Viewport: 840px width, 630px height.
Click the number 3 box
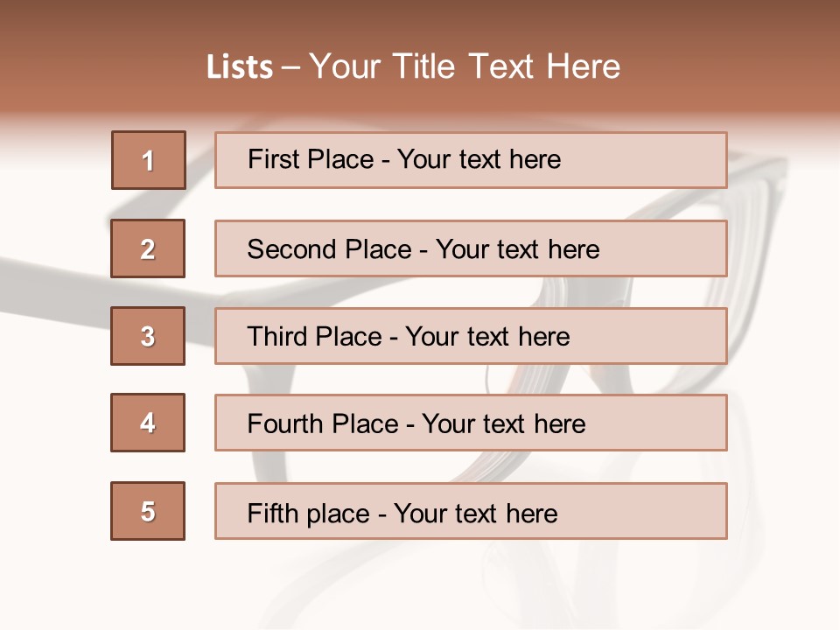point(148,336)
